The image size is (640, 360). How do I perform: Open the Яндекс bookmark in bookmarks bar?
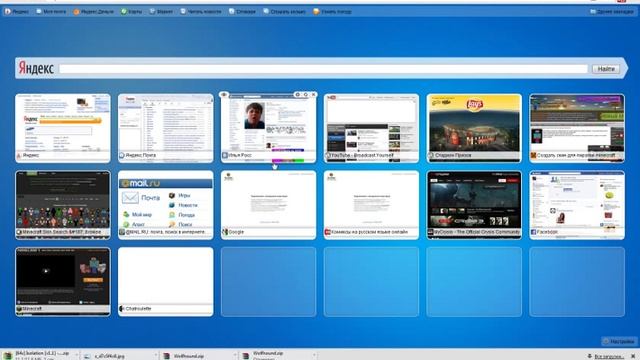(17, 12)
